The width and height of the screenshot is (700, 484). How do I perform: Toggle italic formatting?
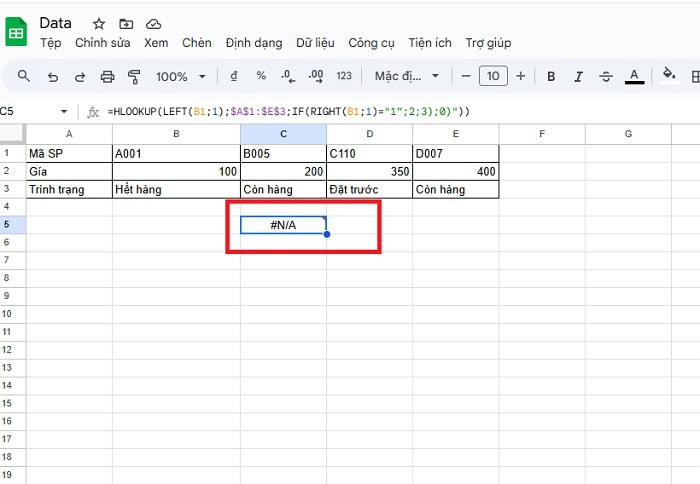(x=578, y=76)
